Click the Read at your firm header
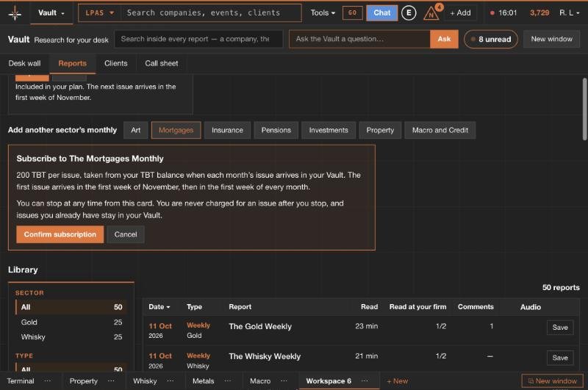588x390 pixels. click(x=417, y=307)
